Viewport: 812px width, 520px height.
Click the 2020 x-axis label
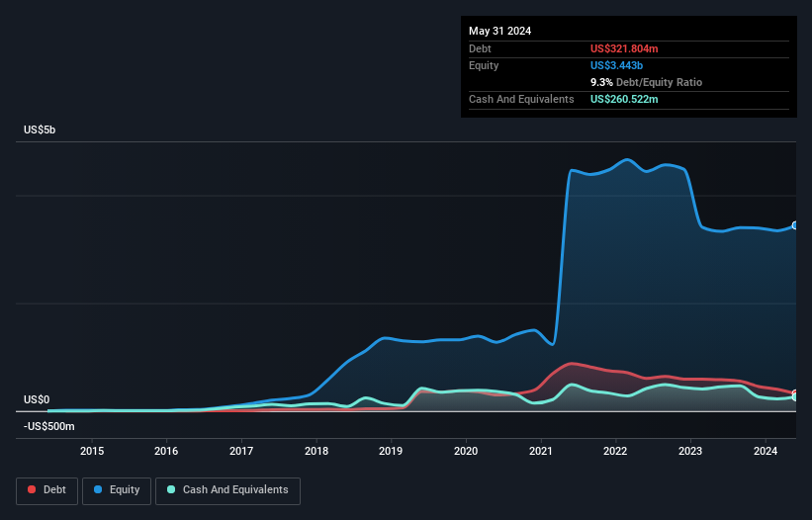[x=466, y=451]
